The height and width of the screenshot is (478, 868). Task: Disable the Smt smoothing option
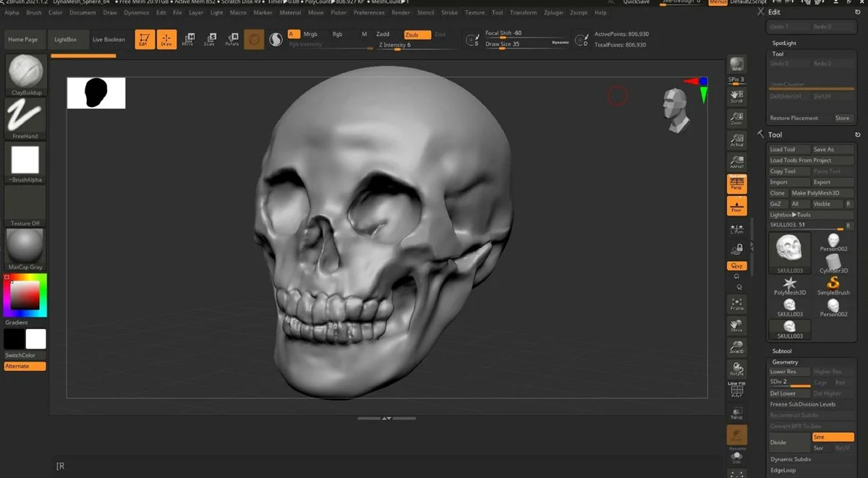coord(833,437)
